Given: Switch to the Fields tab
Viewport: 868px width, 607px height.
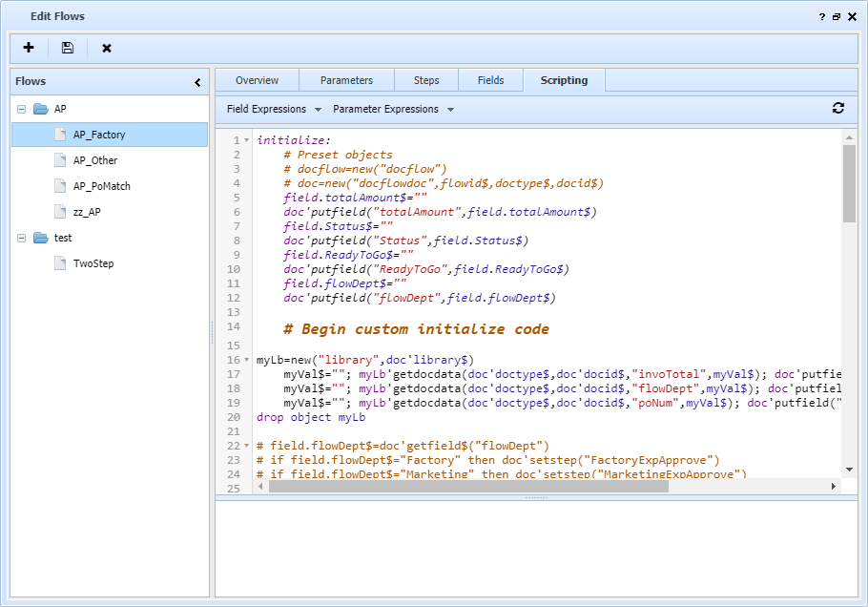Looking at the screenshot, I should (490, 80).
